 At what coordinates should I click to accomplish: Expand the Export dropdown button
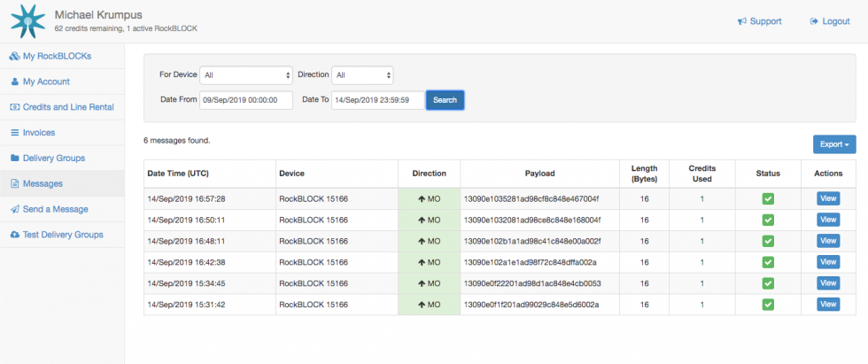point(834,144)
